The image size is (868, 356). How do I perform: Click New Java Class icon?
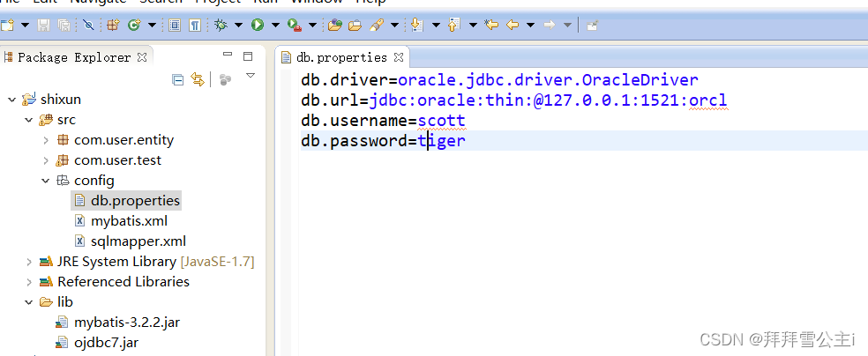point(134,26)
